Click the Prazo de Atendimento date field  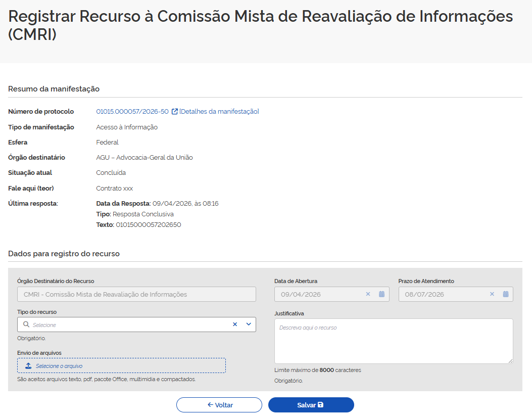(x=442, y=294)
